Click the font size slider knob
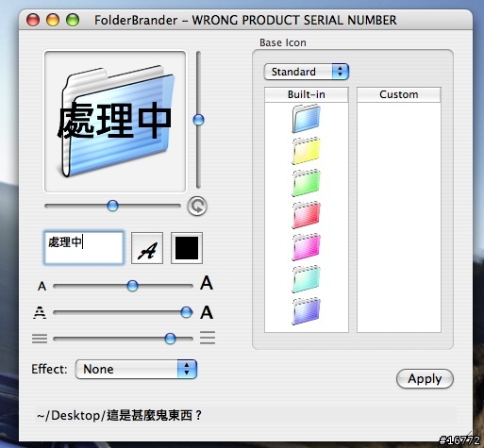Image resolution: width=484 pixels, height=448 pixels. 132,286
